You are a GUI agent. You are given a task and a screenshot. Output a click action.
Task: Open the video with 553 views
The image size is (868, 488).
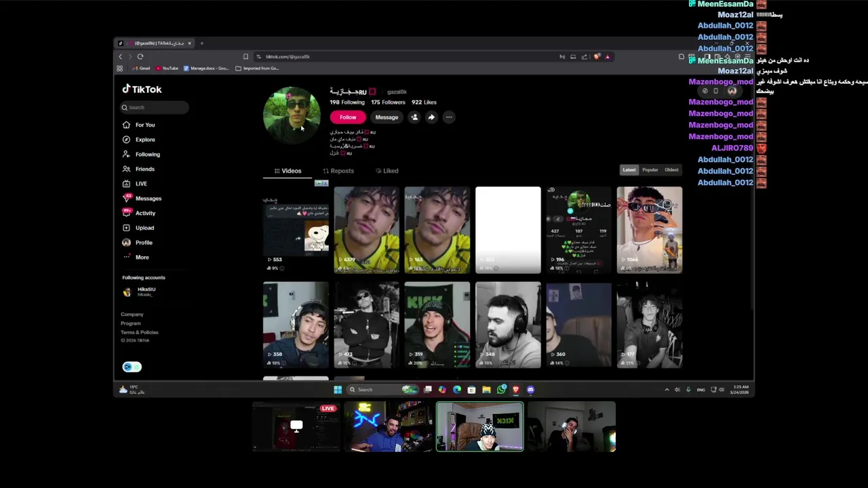point(296,230)
